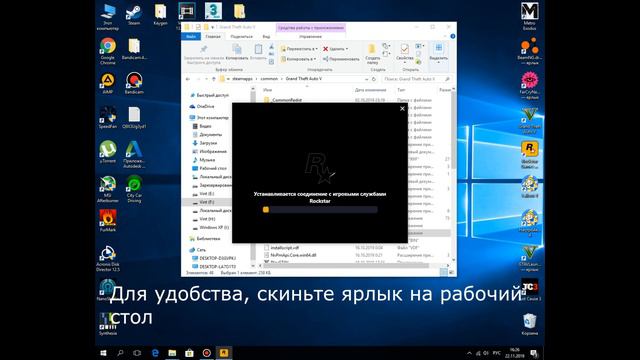Open File Explorer from taskbar
Image resolution: width=640 pixels, height=360 pixels.
tap(172, 353)
